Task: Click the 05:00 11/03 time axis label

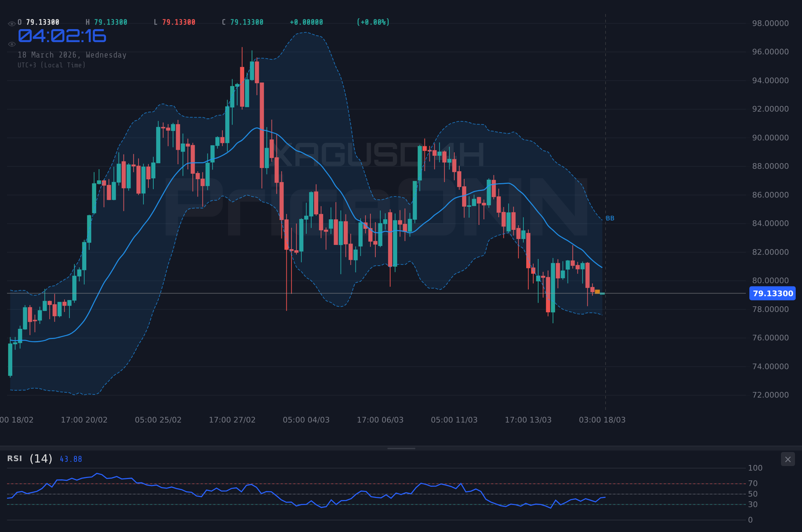Action: pyautogui.click(x=454, y=420)
